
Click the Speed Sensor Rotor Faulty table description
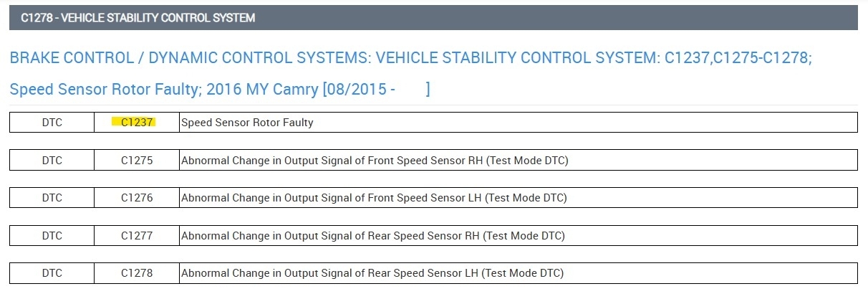(247, 123)
